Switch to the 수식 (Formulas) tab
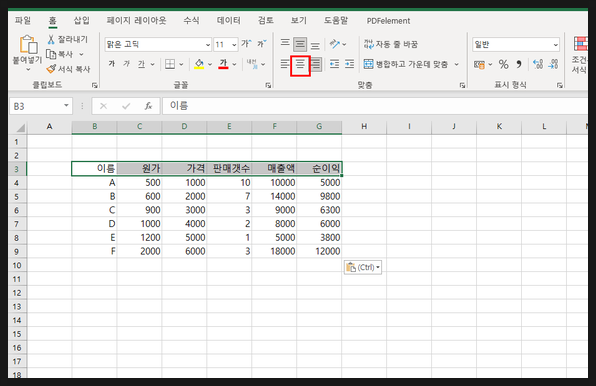The image size is (596, 386). [x=191, y=20]
